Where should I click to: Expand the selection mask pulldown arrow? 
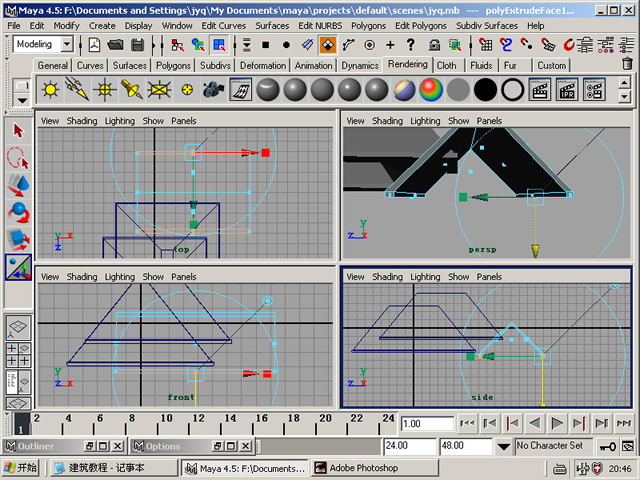247,44
